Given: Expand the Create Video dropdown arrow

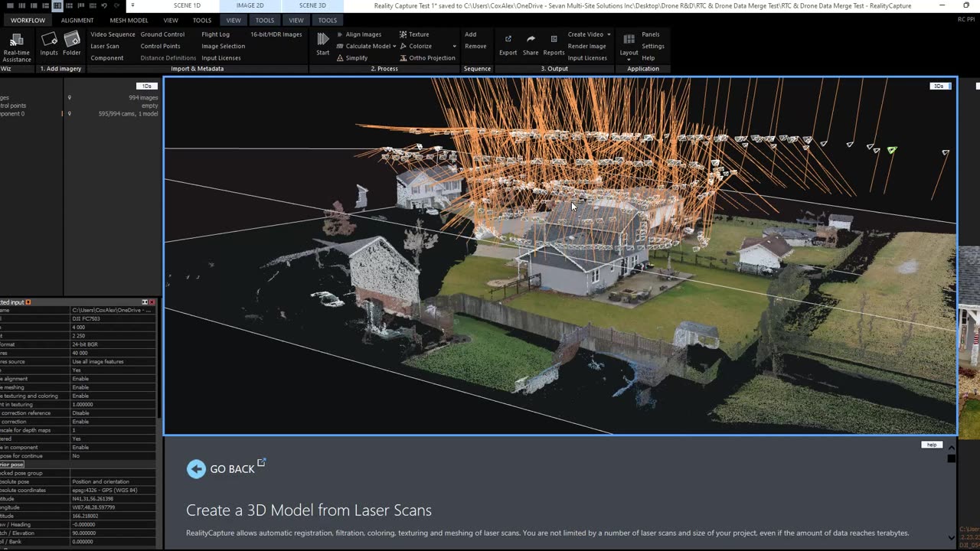Looking at the screenshot, I should point(609,34).
